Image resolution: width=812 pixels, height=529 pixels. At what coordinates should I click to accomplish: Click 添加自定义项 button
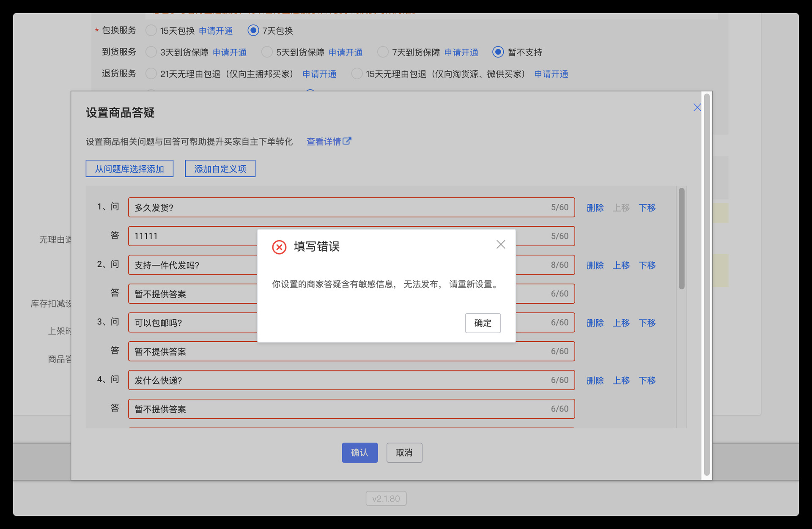tap(220, 169)
